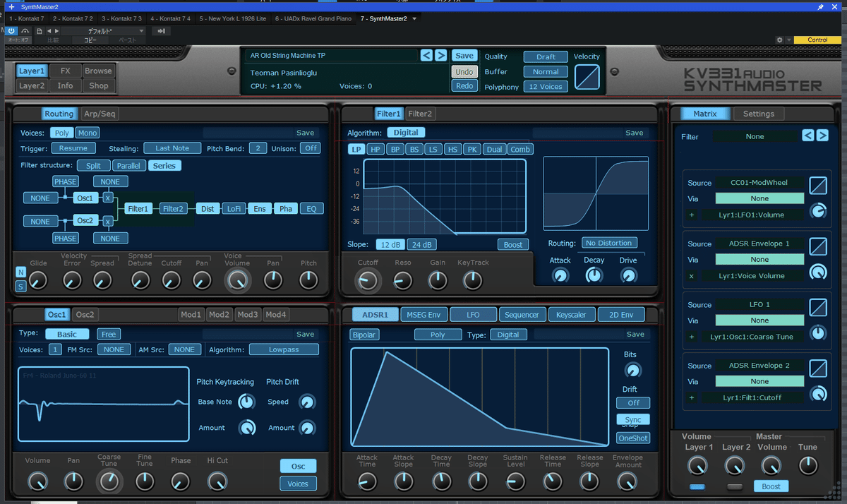The height and width of the screenshot is (504, 847).
Task: Open the MSEG Env tab
Action: tap(423, 315)
